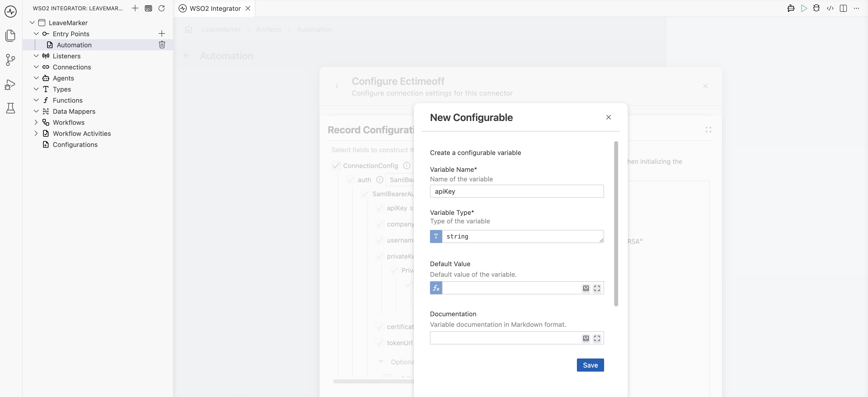This screenshot has height=397, width=868.
Task: Delete the Automation entry with trash icon
Action: 162,45
